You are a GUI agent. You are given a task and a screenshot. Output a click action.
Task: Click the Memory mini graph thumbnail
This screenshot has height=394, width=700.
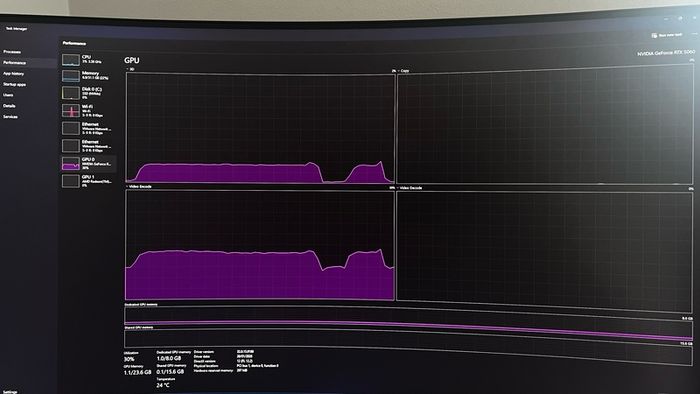[71, 76]
